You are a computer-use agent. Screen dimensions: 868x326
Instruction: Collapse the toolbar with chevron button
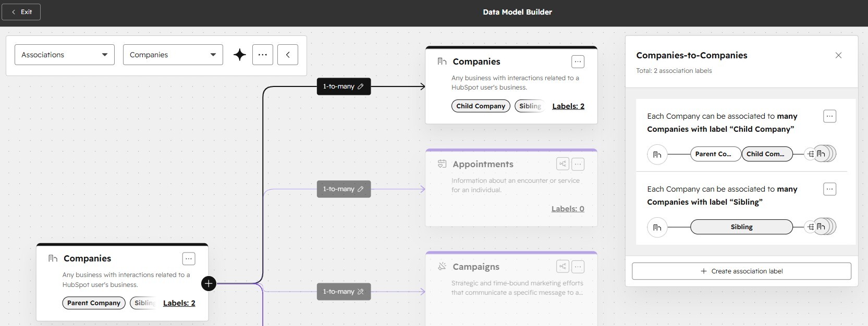(288, 55)
